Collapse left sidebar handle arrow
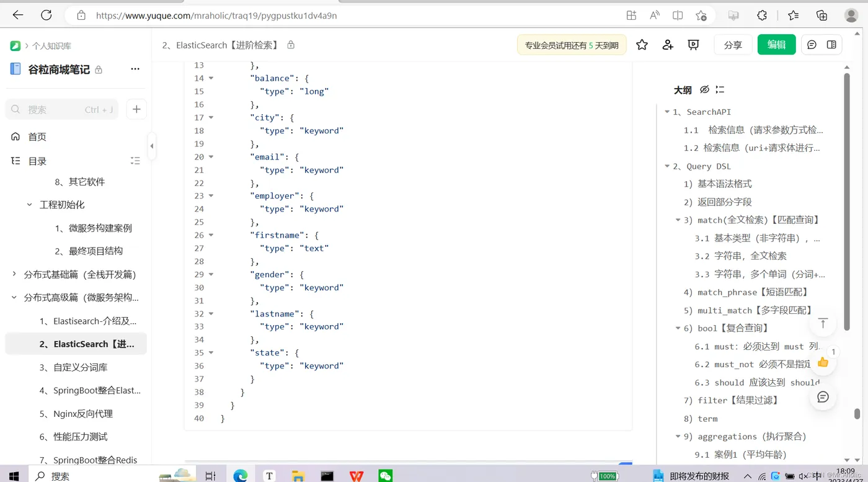This screenshot has width=868, height=482. point(152,146)
